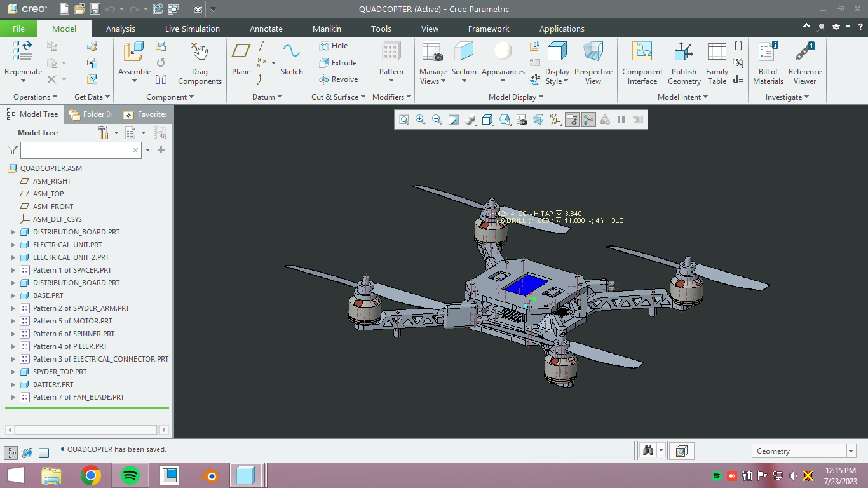
Task: Toggle spin center display in graphics toolbar
Action: tap(588, 119)
